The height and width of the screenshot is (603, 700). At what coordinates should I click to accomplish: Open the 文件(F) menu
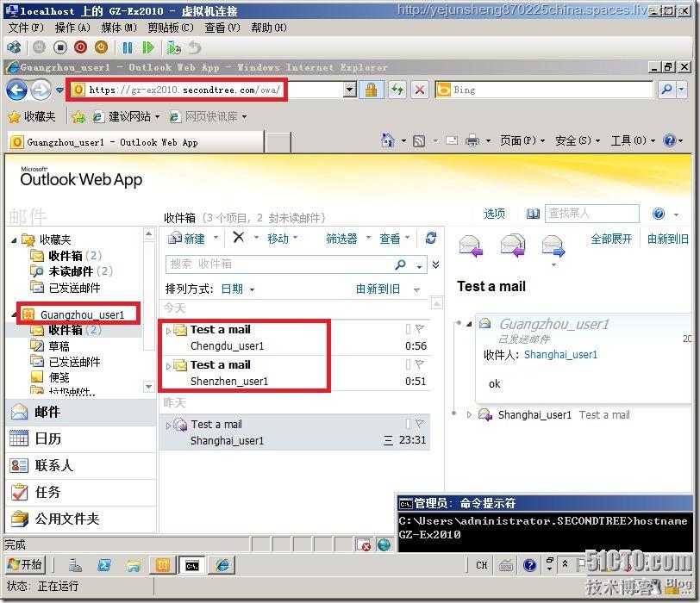coord(26,28)
